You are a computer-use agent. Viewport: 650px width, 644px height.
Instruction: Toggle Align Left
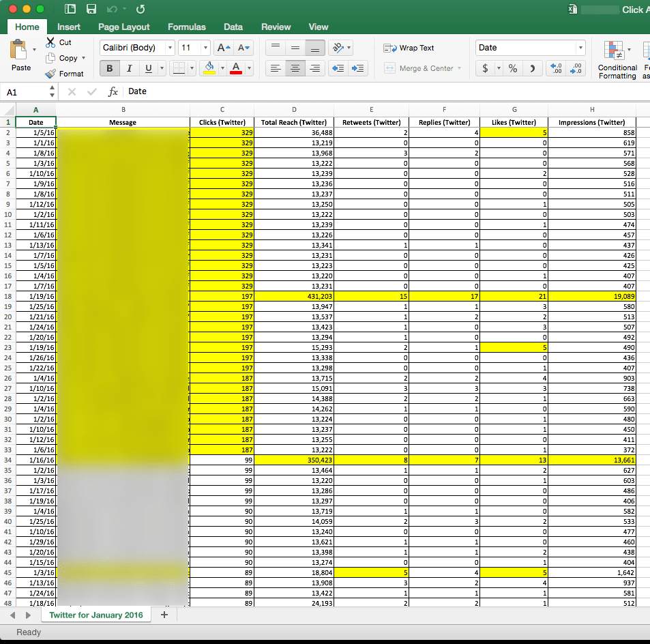click(276, 68)
